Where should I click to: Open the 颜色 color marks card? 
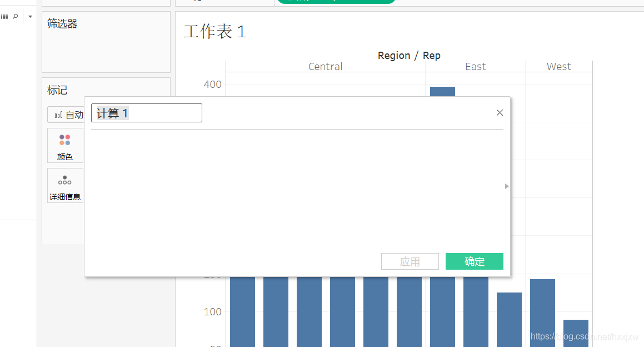[x=65, y=146]
